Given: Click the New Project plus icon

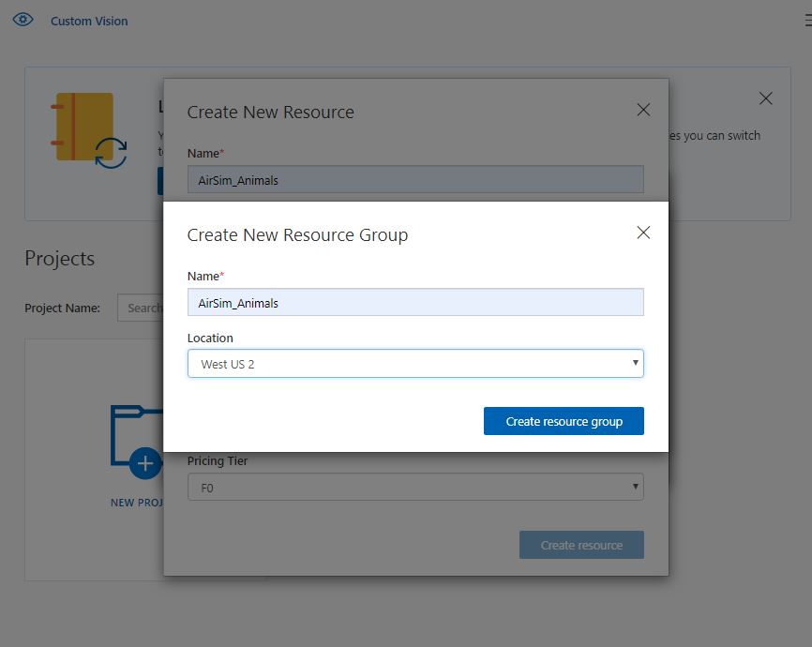Looking at the screenshot, I should (144, 462).
